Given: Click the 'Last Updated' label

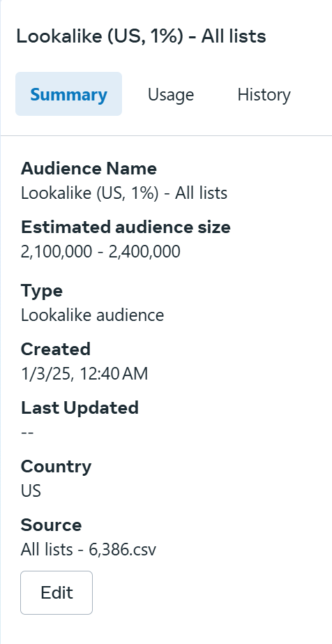Looking at the screenshot, I should pos(80,408).
